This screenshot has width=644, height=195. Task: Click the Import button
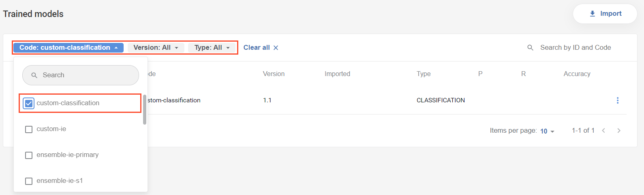point(605,14)
